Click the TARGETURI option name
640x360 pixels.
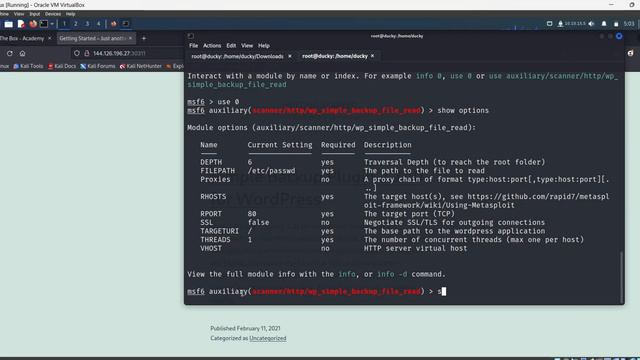tap(219, 231)
